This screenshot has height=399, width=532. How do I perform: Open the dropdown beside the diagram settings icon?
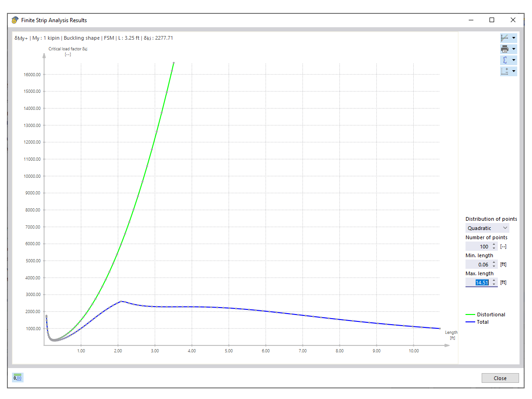point(514,37)
